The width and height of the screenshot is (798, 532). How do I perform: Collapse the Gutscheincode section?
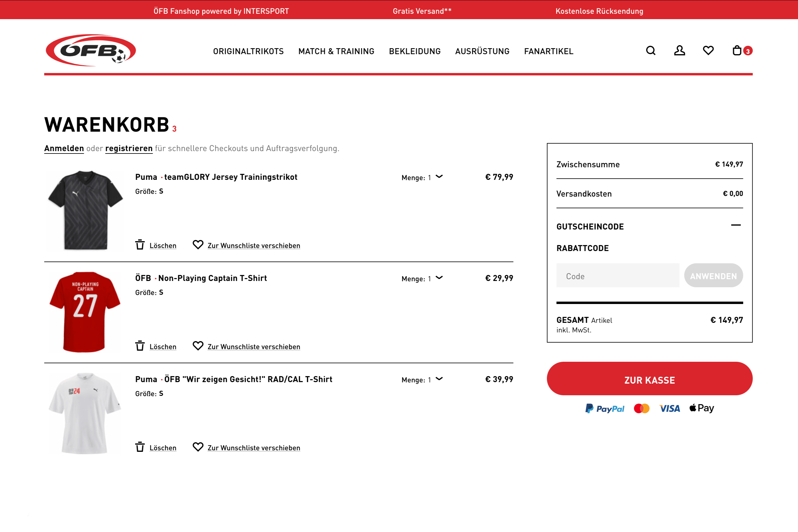click(x=736, y=225)
